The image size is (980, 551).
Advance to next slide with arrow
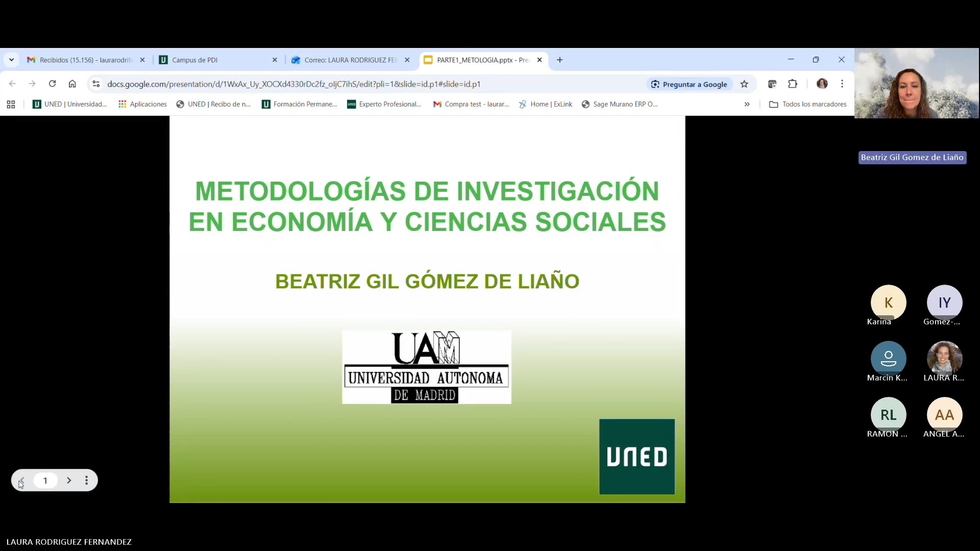point(69,480)
